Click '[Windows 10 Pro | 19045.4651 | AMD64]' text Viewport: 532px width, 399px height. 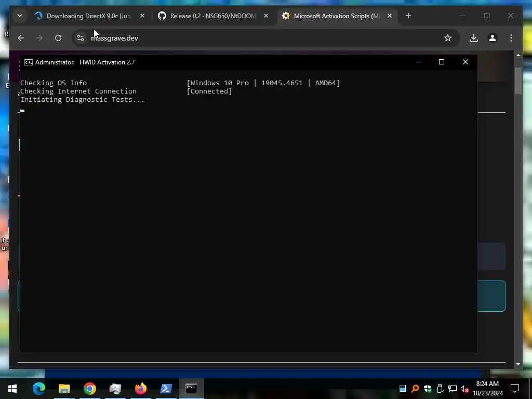[x=263, y=83]
